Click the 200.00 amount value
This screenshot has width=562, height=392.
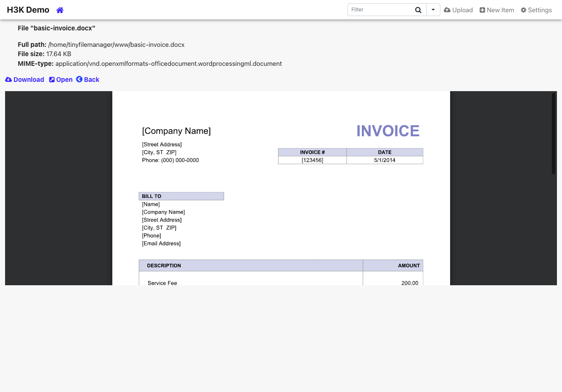pos(410,283)
